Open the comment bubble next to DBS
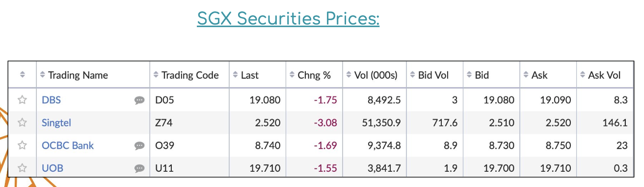Viewport: 644px width, 187px height. (x=139, y=100)
